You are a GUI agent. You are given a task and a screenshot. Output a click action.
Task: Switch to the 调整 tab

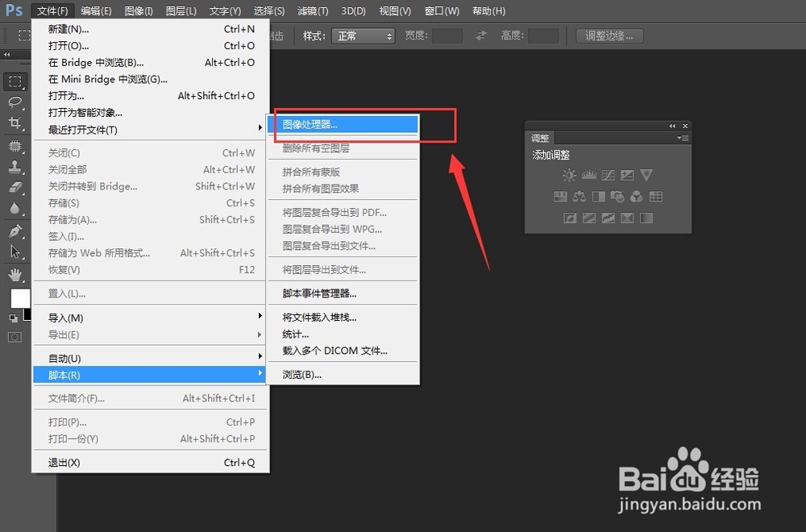click(540, 138)
